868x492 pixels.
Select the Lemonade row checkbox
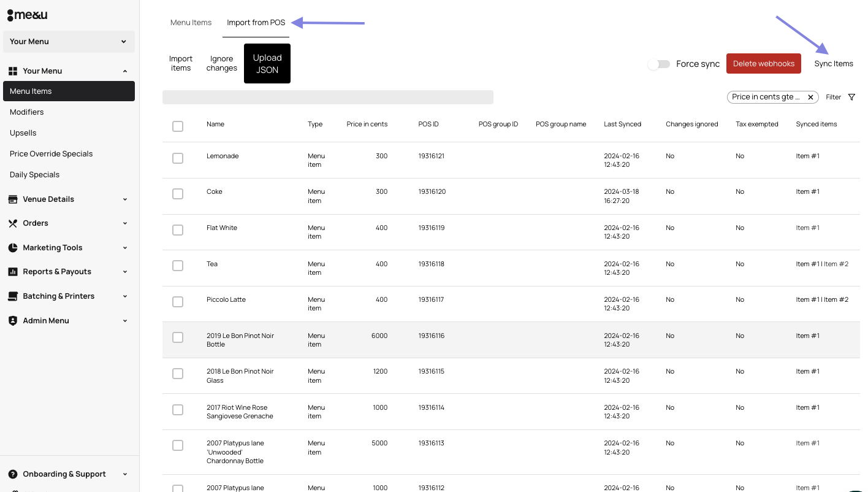tap(178, 158)
